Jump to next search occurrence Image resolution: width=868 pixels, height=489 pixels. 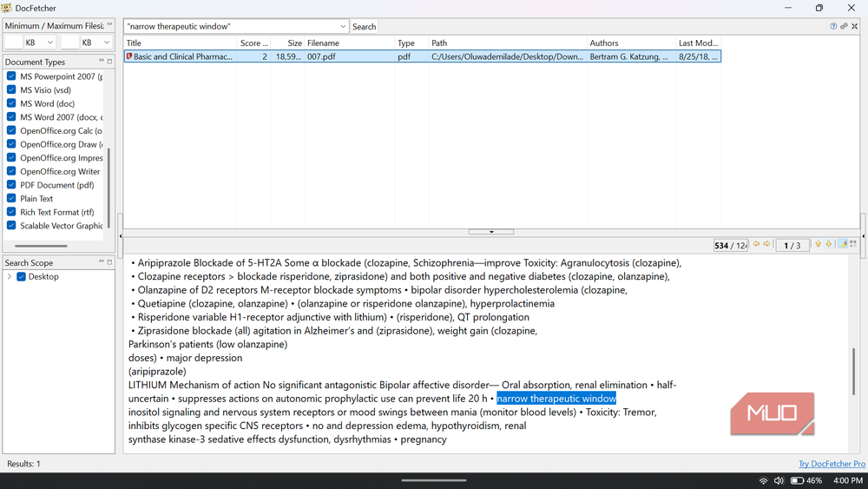click(829, 244)
